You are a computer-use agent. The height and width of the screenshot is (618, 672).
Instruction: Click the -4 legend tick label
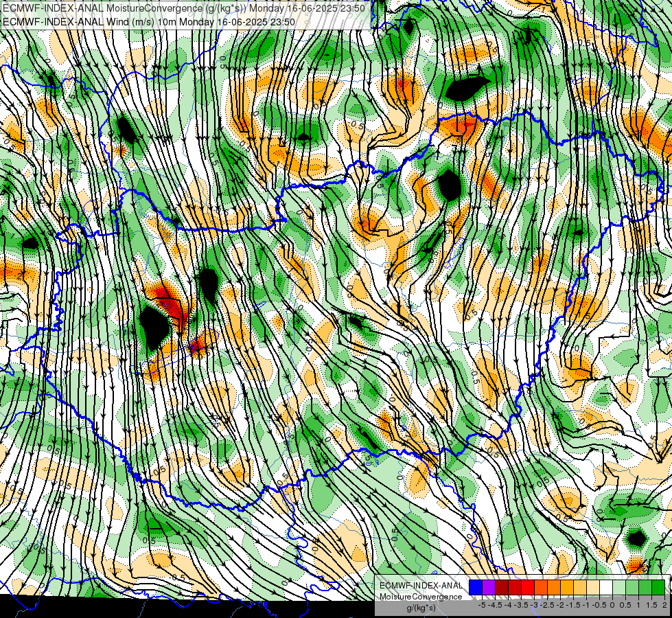(508, 605)
